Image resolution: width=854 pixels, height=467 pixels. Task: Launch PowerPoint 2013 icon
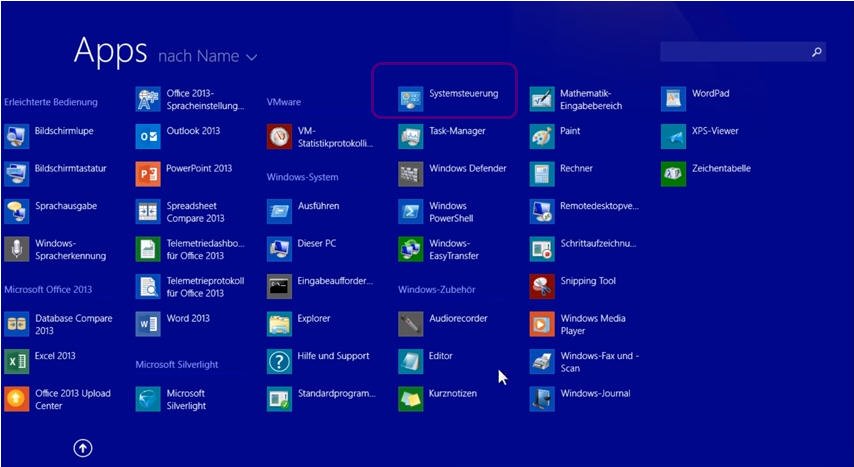(148, 174)
